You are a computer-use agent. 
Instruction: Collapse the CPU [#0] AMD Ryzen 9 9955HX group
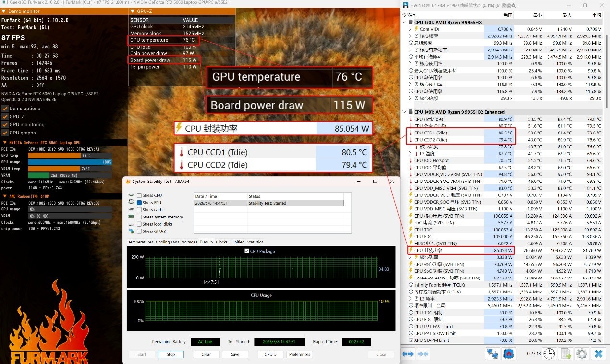404,22
